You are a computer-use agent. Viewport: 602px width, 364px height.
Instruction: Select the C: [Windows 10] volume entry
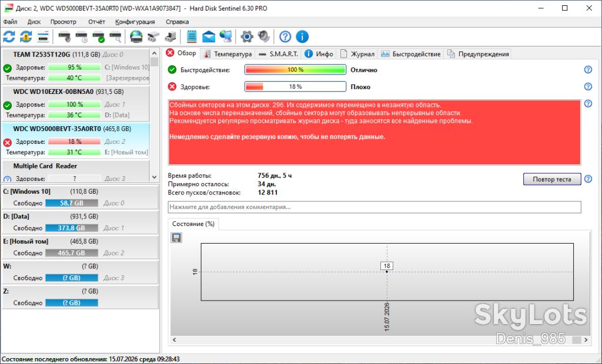(80, 197)
